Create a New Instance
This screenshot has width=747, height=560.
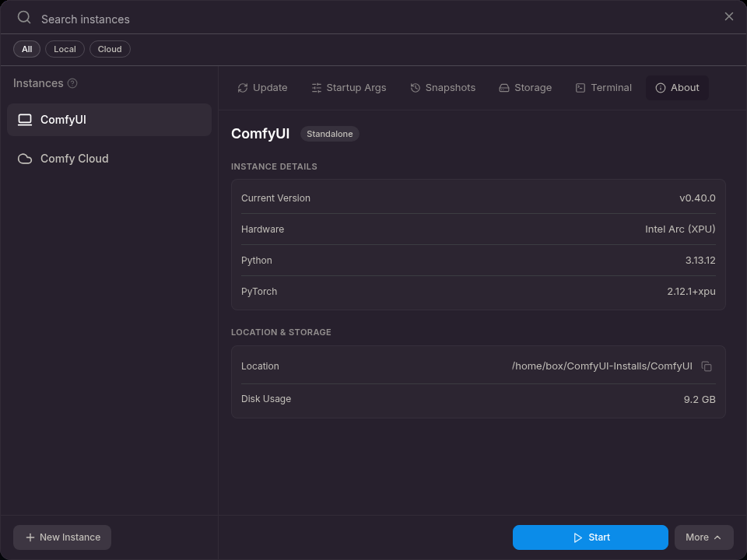[62, 537]
